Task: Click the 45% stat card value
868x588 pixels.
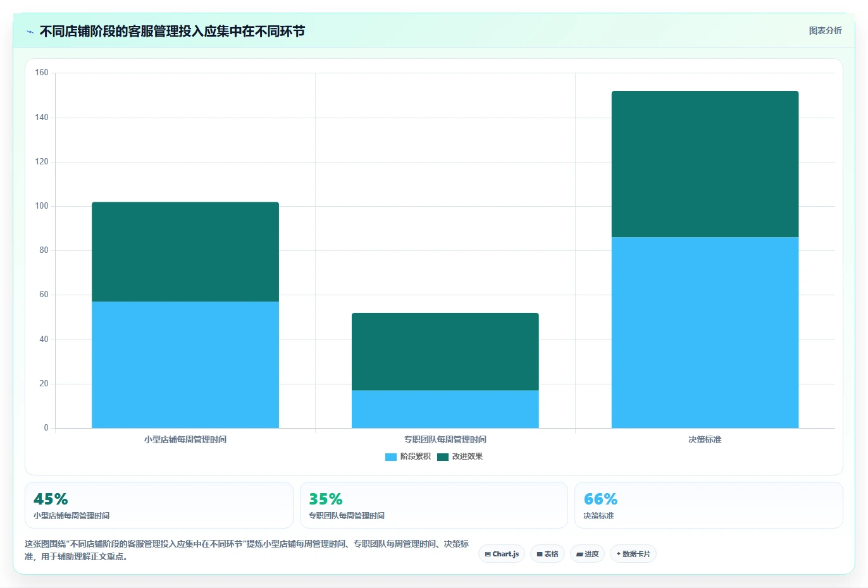Action: pos(51,499)
